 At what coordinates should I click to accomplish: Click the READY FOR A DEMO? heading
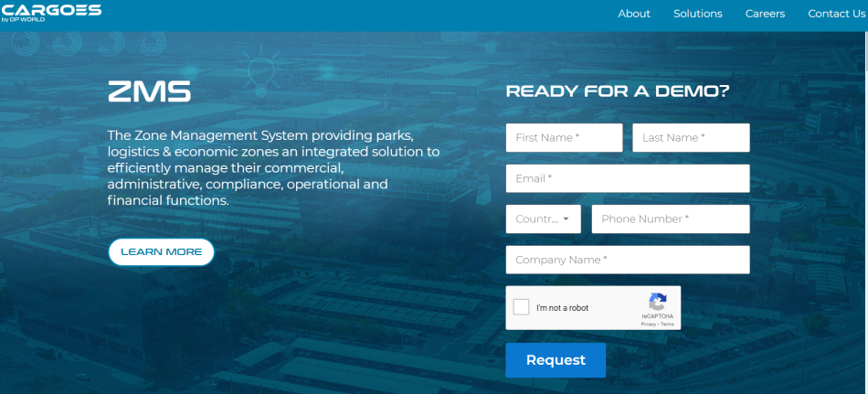(x=618, y=91)
